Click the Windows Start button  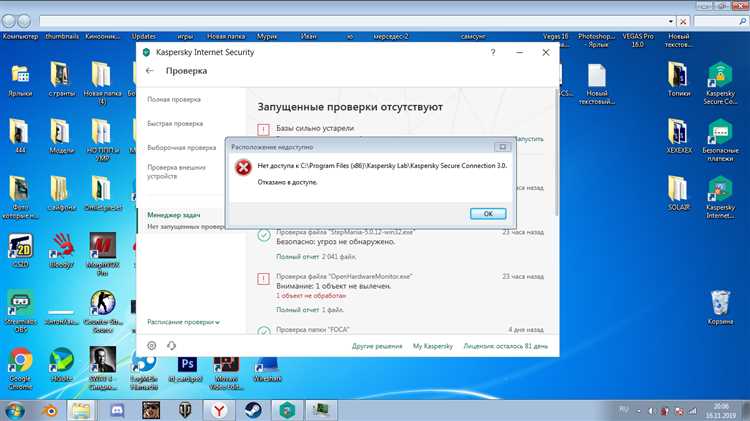(x=15, y=410)
